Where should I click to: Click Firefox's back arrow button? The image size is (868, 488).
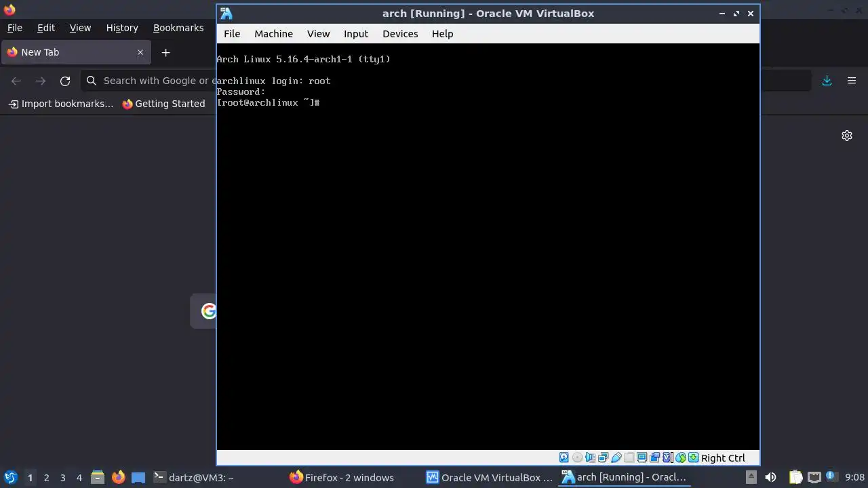pyautogui.click(x=16, y=81)
